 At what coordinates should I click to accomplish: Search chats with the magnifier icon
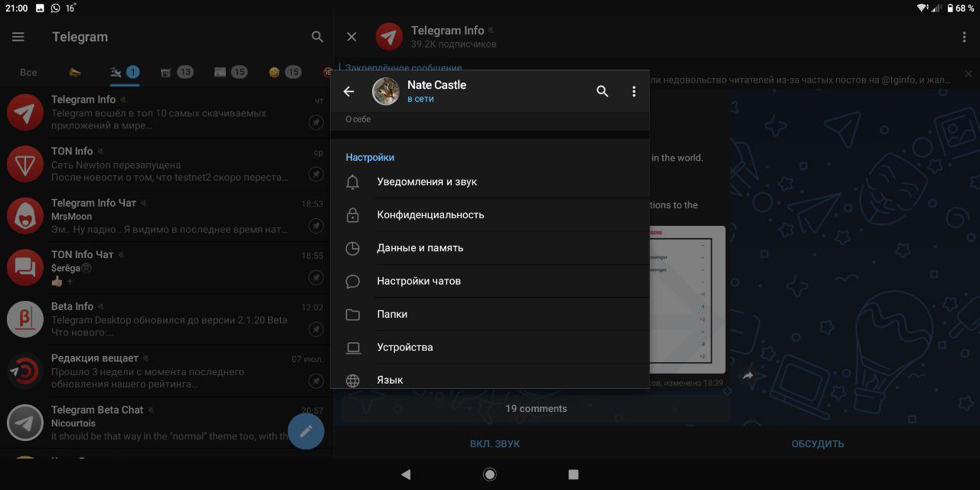(318, 37)
